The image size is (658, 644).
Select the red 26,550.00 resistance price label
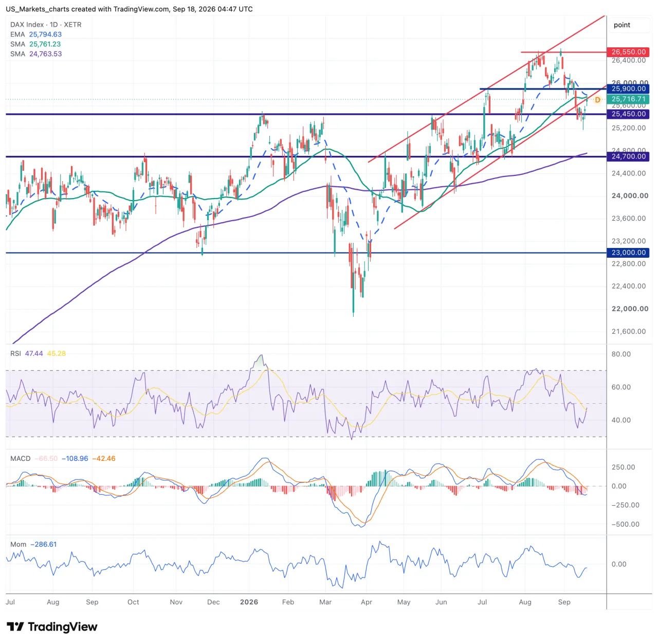pyautogui.click(x=628, y=52)
